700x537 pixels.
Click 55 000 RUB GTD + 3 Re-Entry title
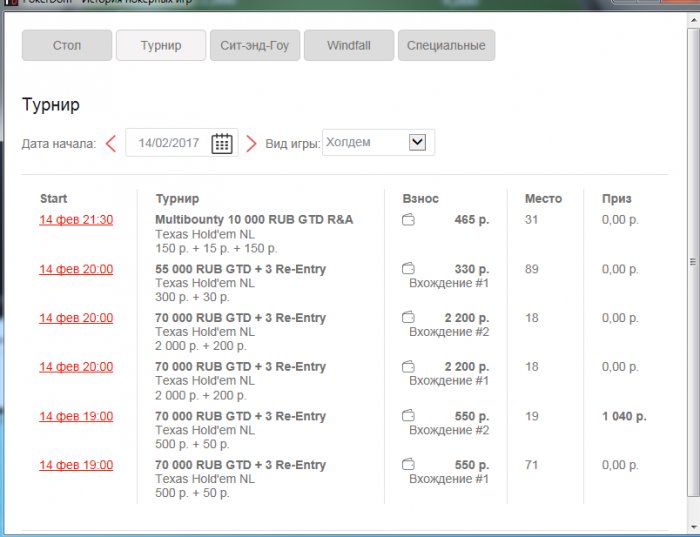(241, 269)
